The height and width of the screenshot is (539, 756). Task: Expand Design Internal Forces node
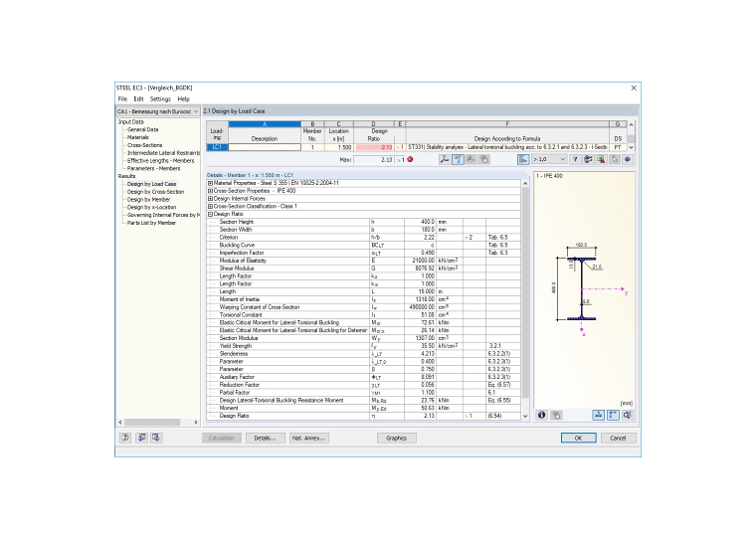pos(210,199)
